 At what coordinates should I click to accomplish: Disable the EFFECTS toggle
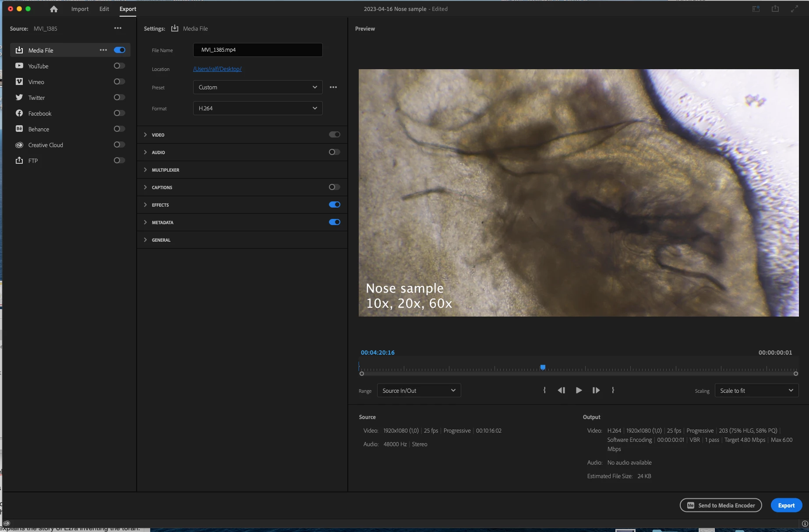[x=335, y=204]
